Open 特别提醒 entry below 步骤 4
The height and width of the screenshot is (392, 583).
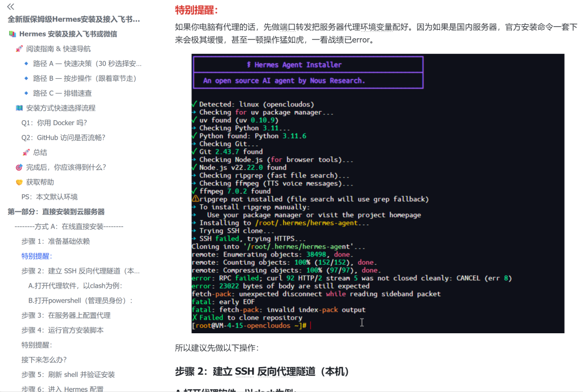(x=37, y=345)
